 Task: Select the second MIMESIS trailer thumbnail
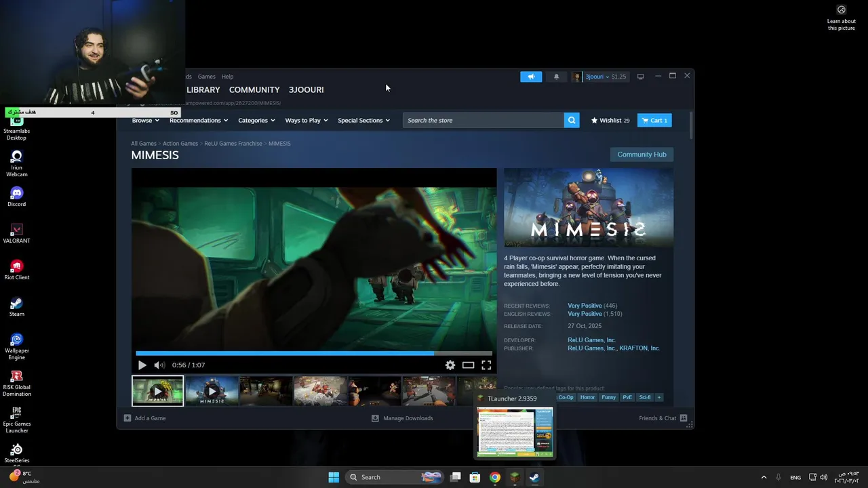point(212,391)
